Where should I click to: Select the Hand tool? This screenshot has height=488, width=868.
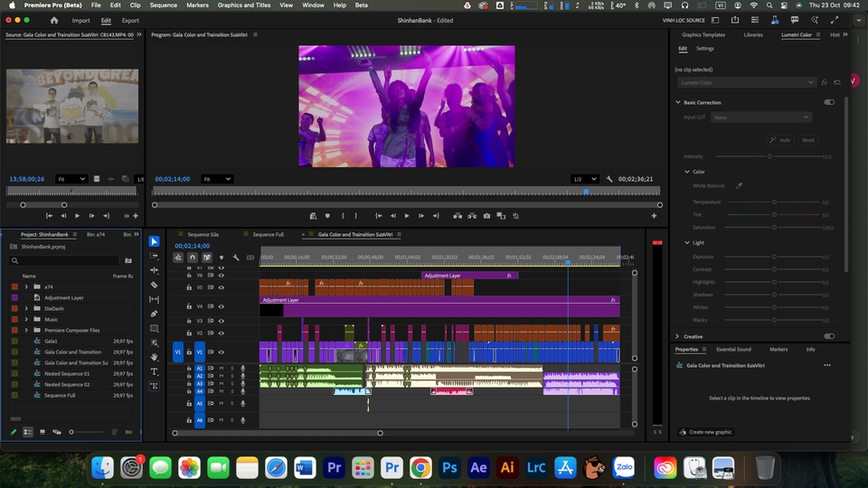click(155, 357)
